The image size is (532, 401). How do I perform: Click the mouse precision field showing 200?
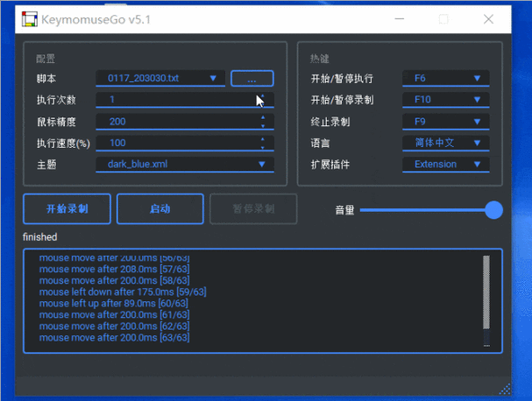click(185, 122)
